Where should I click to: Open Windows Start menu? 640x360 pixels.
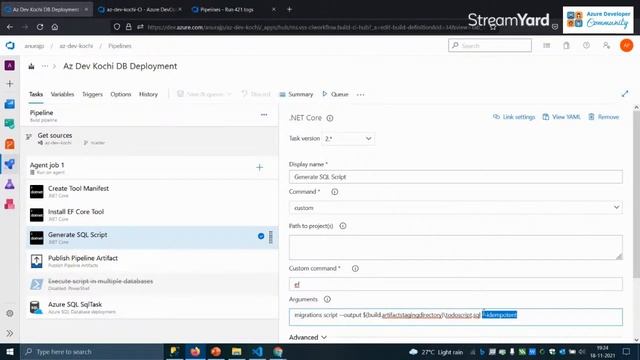(10, 351)
